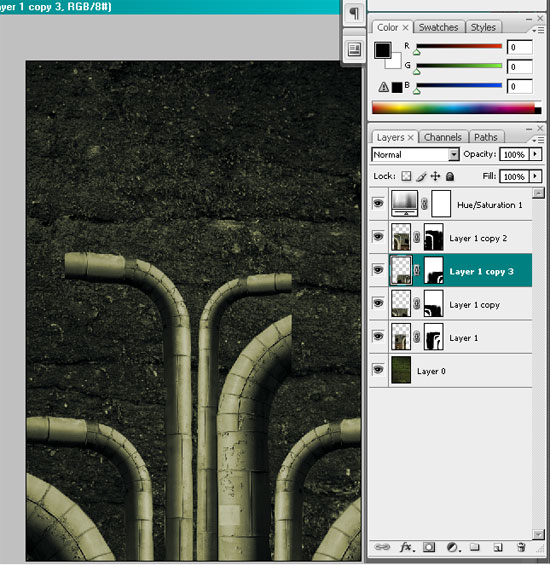This screenshot has width=550, height=565.
Task: Switch to the Paths tab
Action: [x=486, y=137]
